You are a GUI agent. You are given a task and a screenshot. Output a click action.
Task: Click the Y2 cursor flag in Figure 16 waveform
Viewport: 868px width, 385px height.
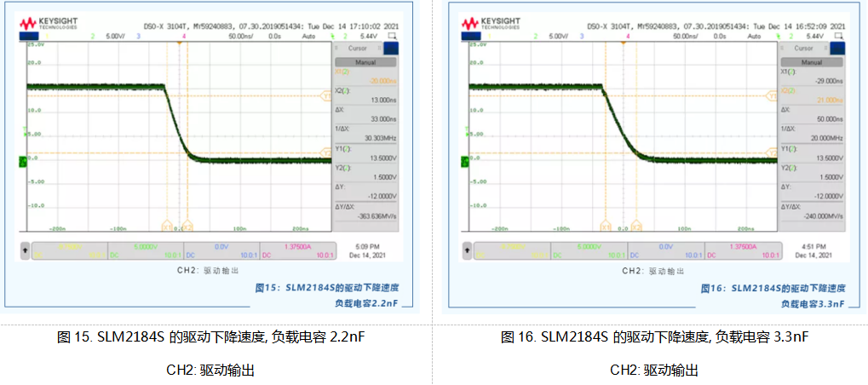coord(773,152)
